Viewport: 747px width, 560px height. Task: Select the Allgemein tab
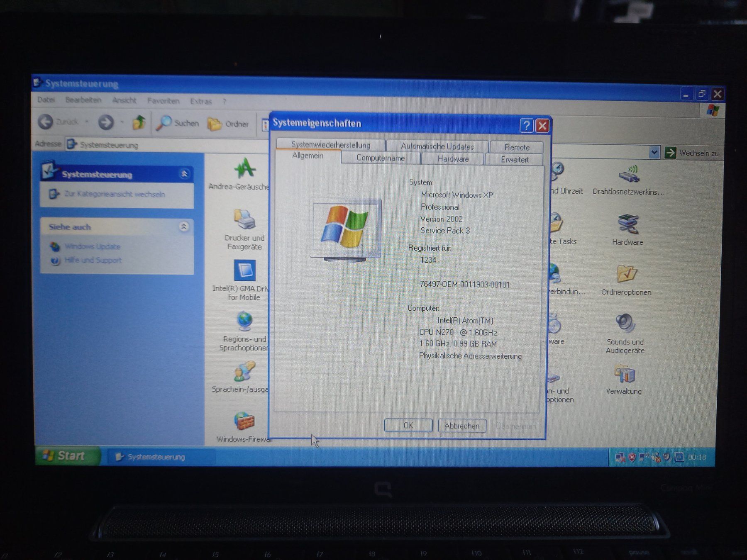pos(308,156)
